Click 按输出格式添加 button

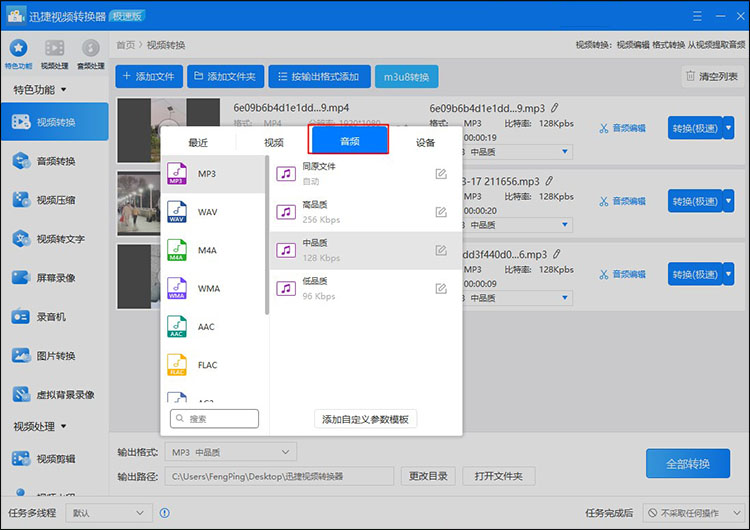[x=320, y=77]
